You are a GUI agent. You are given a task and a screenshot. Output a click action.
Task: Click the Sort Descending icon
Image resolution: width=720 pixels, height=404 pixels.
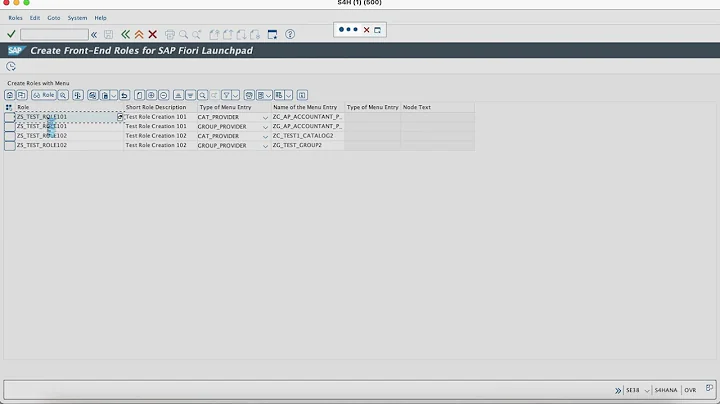click(190, 95)
